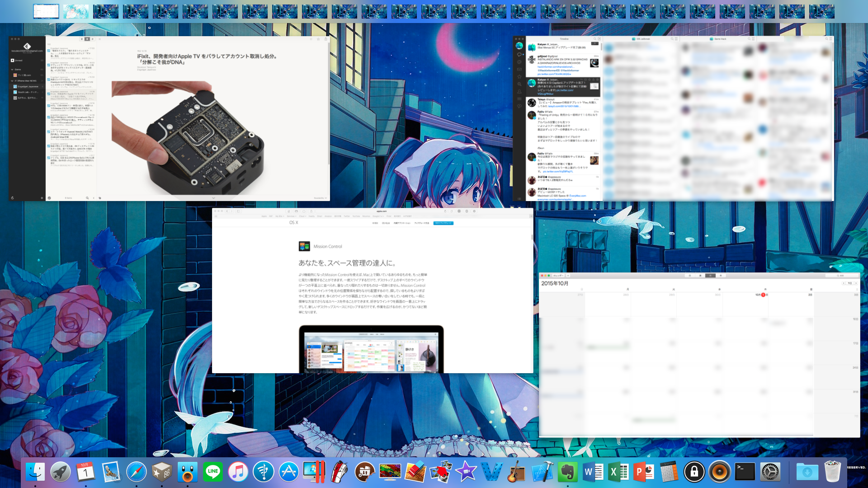This screenshot has height=488, width=868.
Task: Expand bottom chevron in Reeder article pane
Action: 213,198
